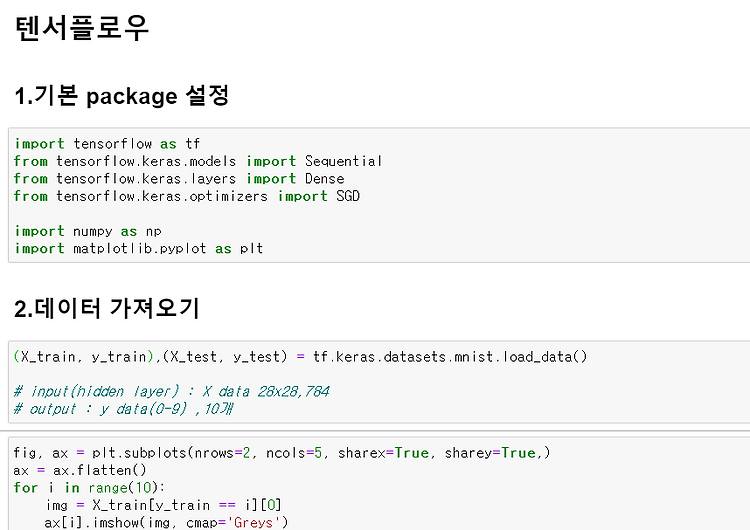Viewport: 750px width, 530px height.
Task: Click the plt.subplots code line
Action: pyautogui.click(x=282, y=453)
